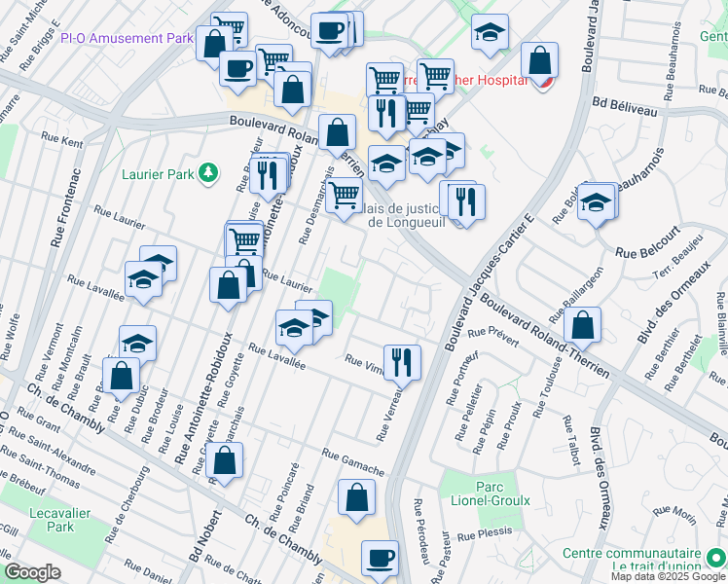Click the shopping bag marker on Boulevard Roland-Therrien near Rue Baillargeon
728x584 pixels.
pos(583,326)
